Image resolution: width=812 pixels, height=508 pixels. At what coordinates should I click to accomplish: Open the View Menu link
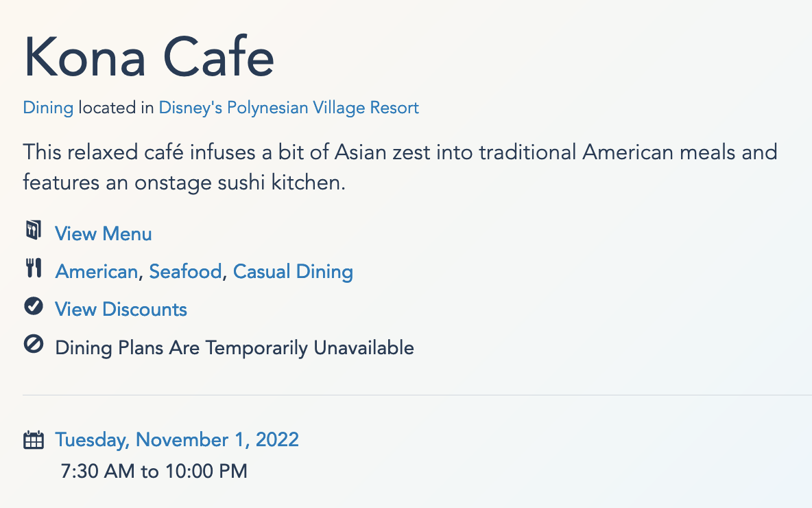click(x=104, y=234)
